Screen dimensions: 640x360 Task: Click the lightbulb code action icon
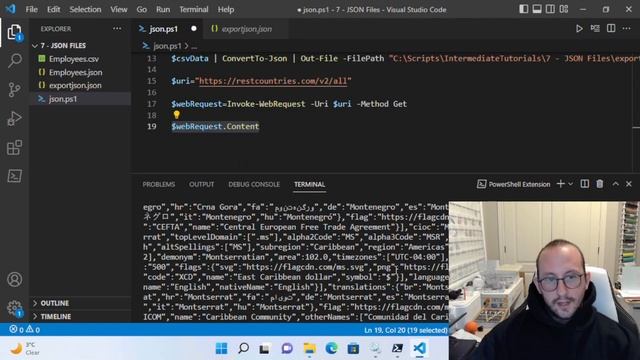point(176,115)
